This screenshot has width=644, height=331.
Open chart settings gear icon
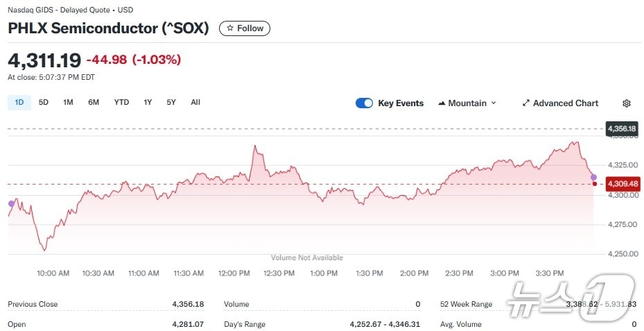627,103
